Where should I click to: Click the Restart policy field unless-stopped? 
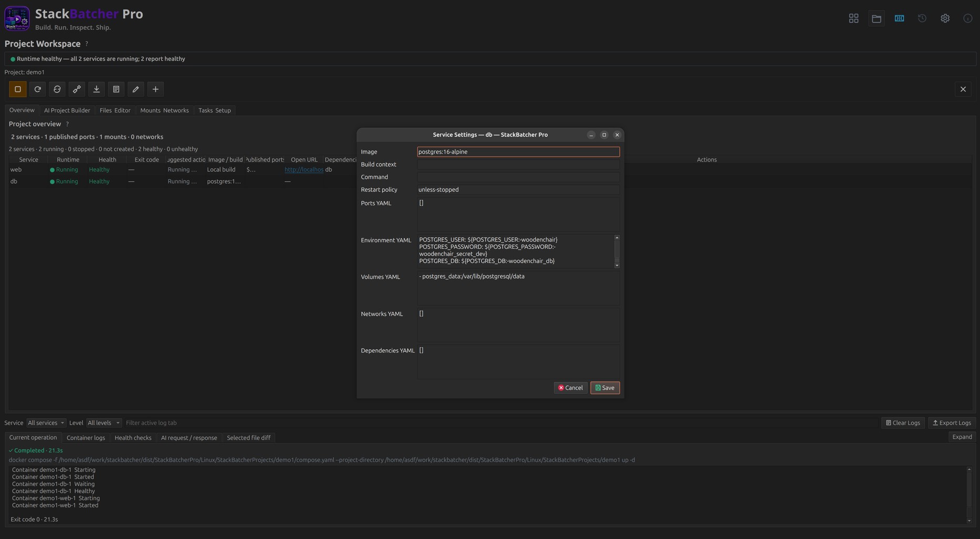pos(518,190)
